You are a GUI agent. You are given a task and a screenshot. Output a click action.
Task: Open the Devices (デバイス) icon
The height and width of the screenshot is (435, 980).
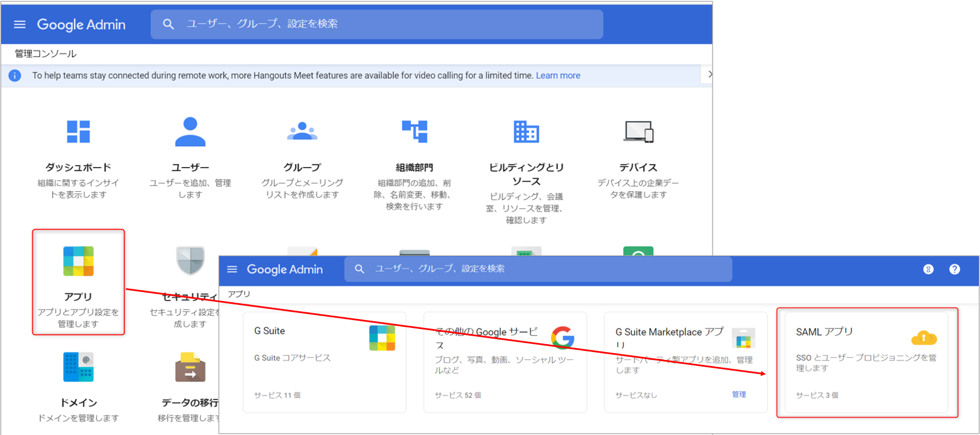[638, 132]
